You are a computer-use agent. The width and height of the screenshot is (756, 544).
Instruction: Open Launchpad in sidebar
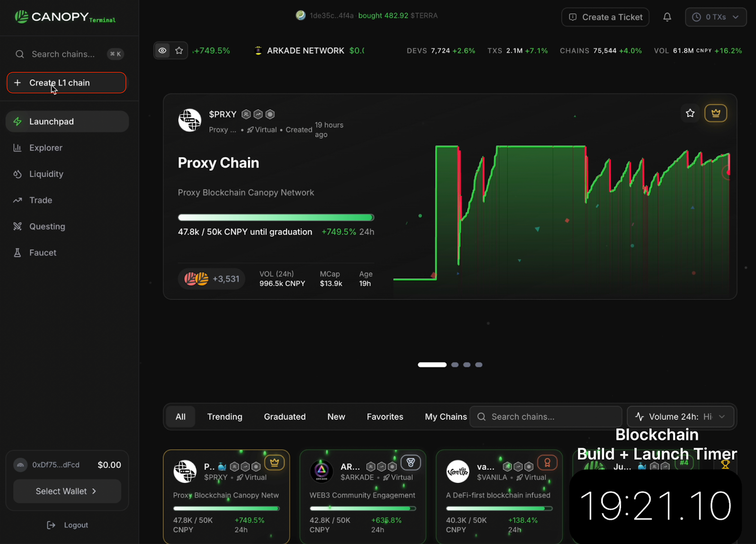point(67,121)
